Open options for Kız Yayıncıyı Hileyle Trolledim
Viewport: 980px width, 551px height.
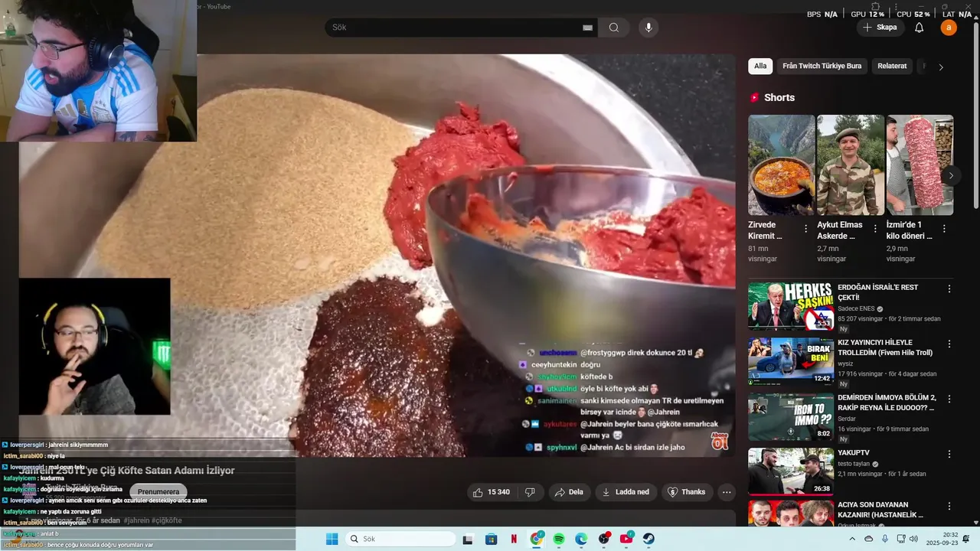tap(949, 344)
